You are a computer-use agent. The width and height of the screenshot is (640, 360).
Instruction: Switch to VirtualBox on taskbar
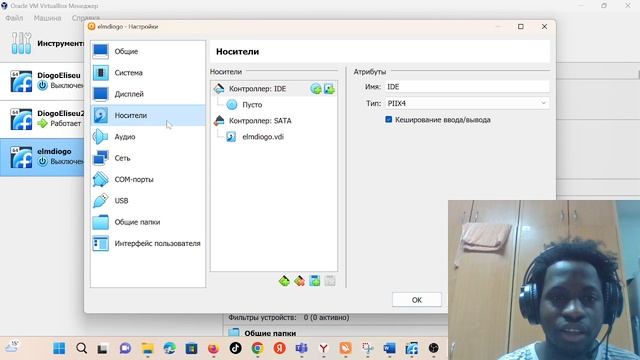coord(411,348)
